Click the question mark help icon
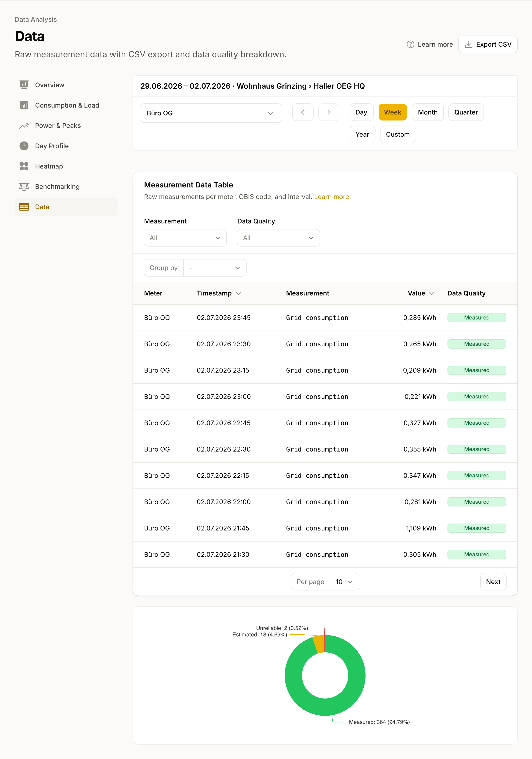 410,44
